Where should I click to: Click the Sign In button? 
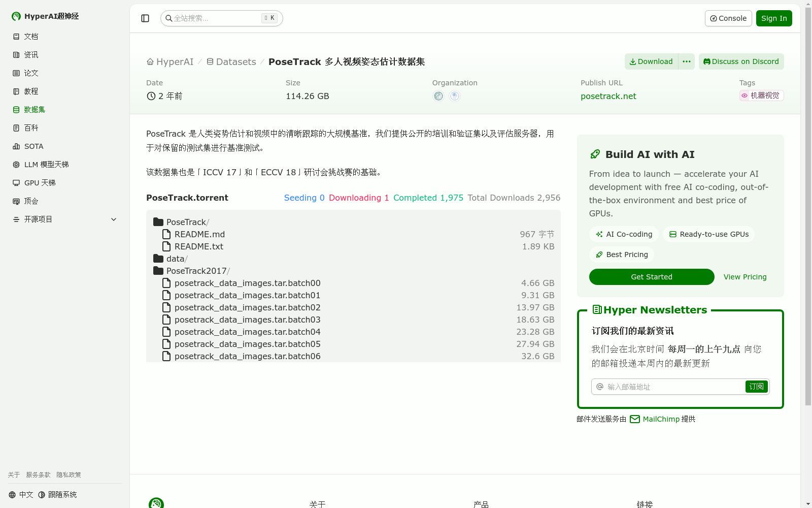(774, 18)
